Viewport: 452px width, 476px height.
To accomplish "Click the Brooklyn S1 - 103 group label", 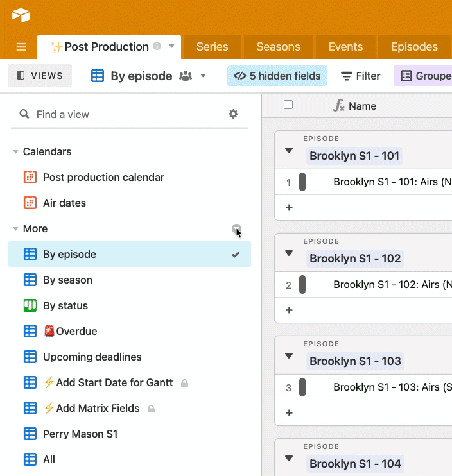I will (355, 361).
